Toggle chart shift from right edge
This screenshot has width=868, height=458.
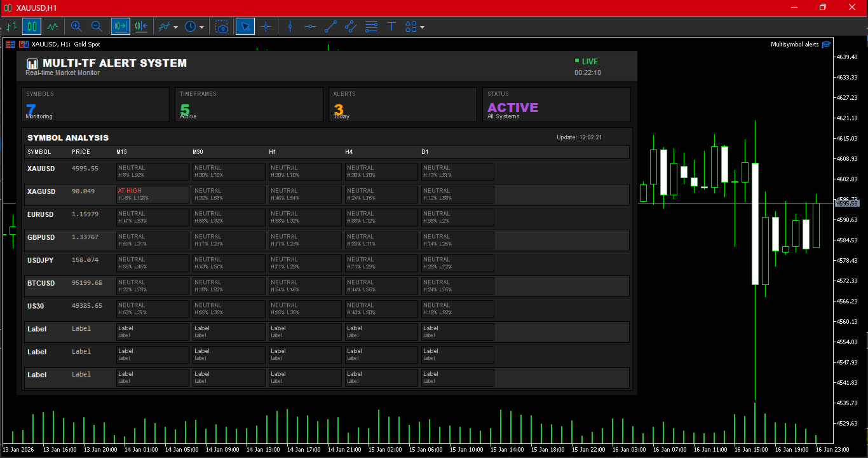click(141, 26)
